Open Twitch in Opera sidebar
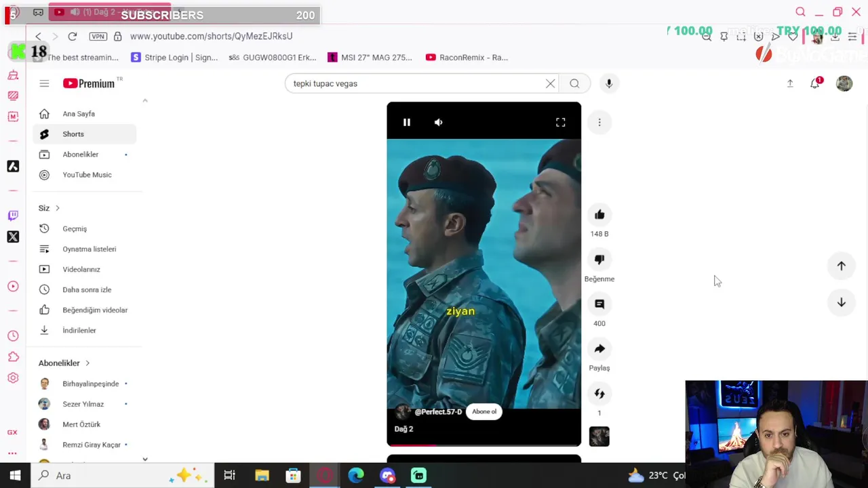The width and height of the screenshot is (868, 488). (13, 216)
